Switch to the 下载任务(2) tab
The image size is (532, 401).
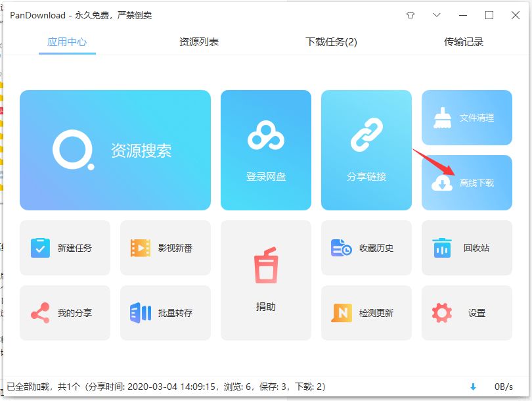331,42
